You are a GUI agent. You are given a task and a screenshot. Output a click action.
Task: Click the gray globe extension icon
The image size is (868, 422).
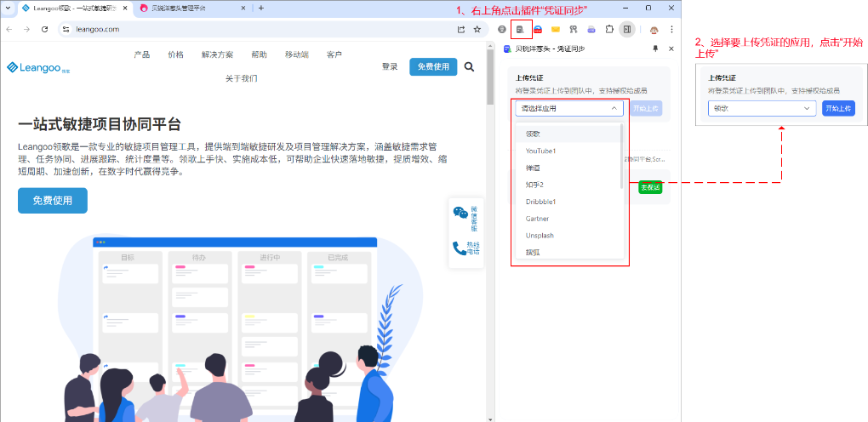(502, 29)
